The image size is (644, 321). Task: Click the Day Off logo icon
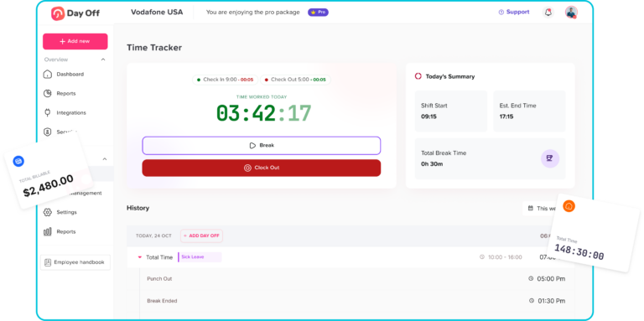[58, 13]
